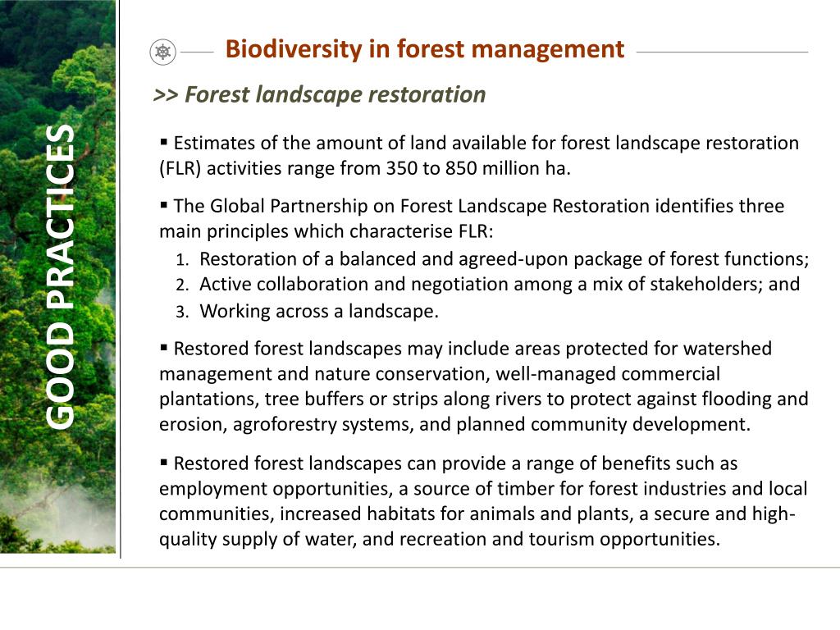This screenshot has width=840, height=630.
Task: Click the subtitle "Forest landscape restoration"
Action: 335,94
